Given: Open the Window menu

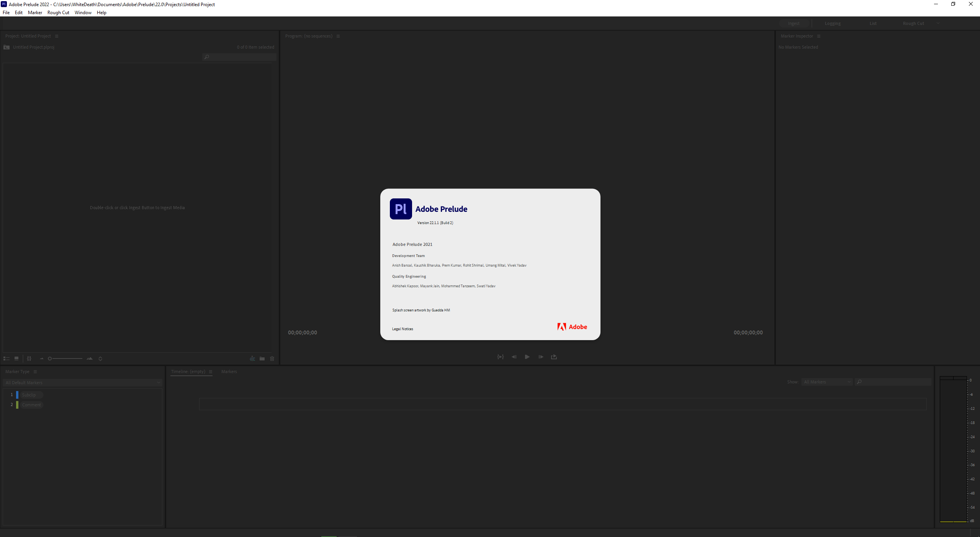Looking at the screenshot, I should tap(83, 13).
